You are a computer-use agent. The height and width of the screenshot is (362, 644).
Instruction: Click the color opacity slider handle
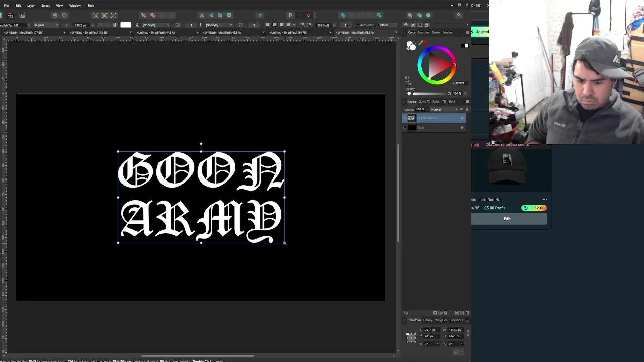click(449, 93)
